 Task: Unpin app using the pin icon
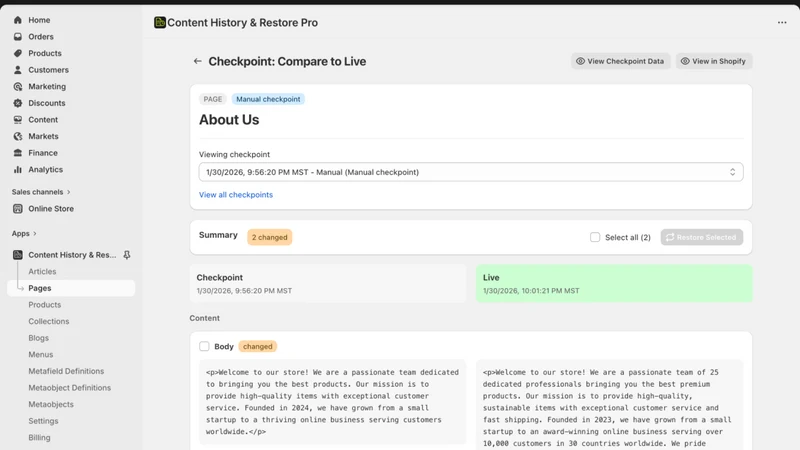127,255
